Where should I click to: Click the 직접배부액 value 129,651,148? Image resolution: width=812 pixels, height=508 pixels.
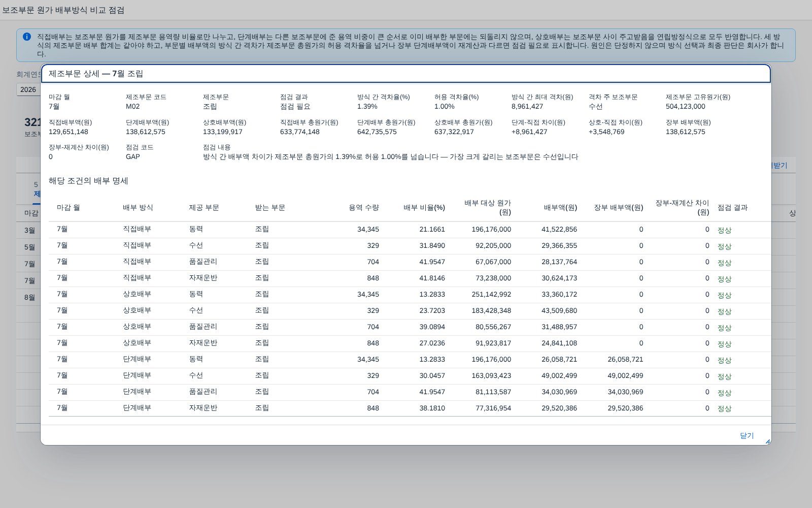tap(69, 132)
